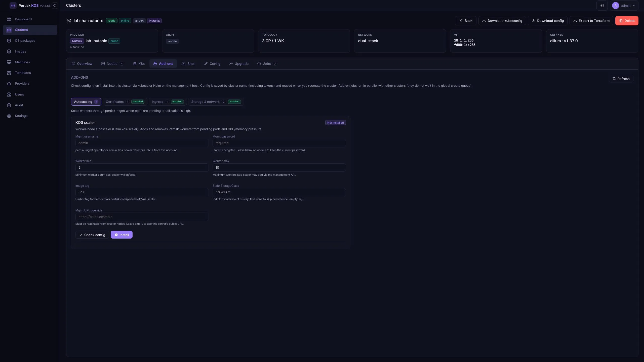Select Storage & network add-on category
Viewport: 644px width, 362px height.
(x=216, y=102)
